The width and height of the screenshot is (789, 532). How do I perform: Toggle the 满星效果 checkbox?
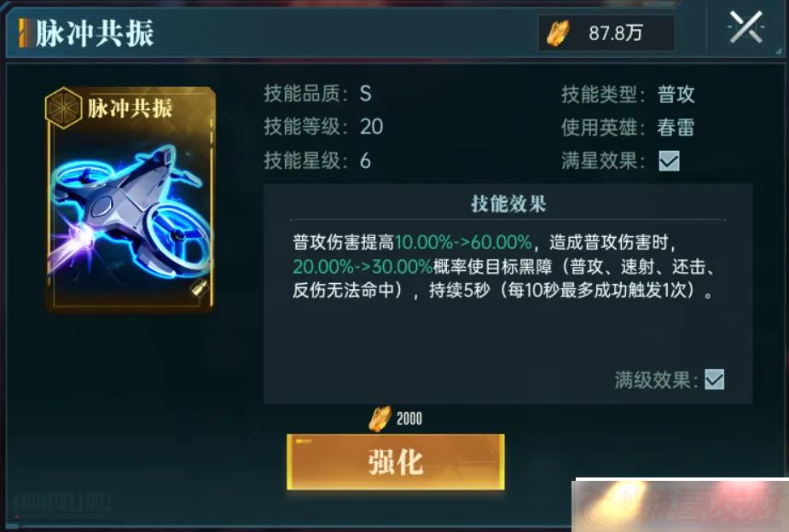tap(669, 161)
